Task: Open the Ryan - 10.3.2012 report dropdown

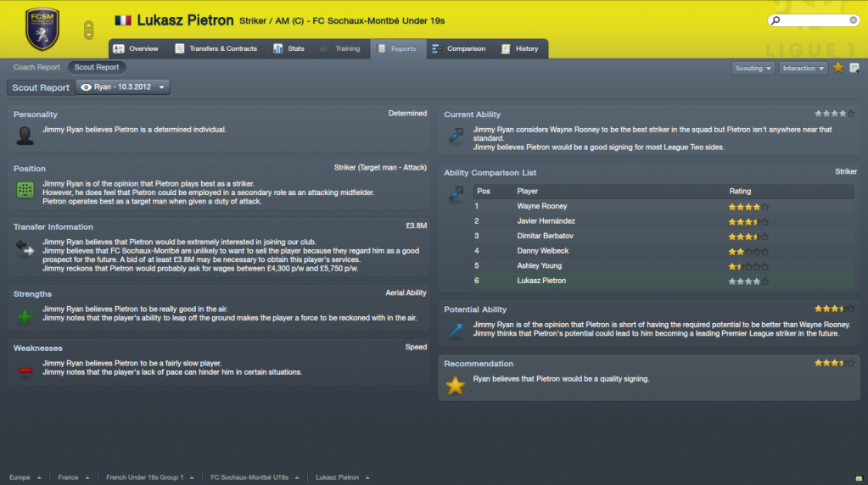Action: click(x=122, y=87)
